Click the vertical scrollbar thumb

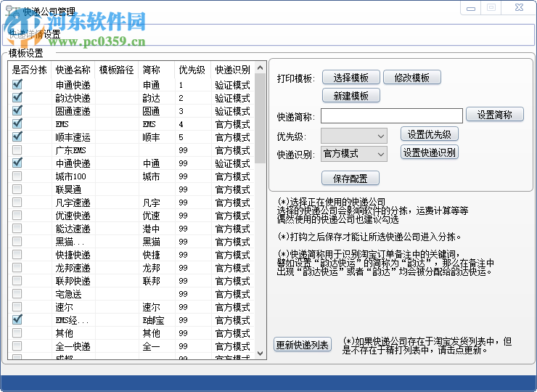[260, 118]
